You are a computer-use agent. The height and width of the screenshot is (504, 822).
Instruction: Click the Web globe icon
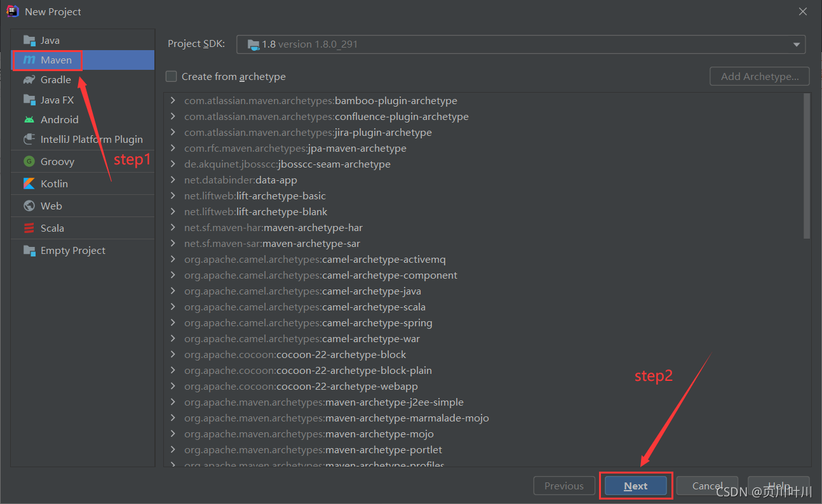pos(29,206)
